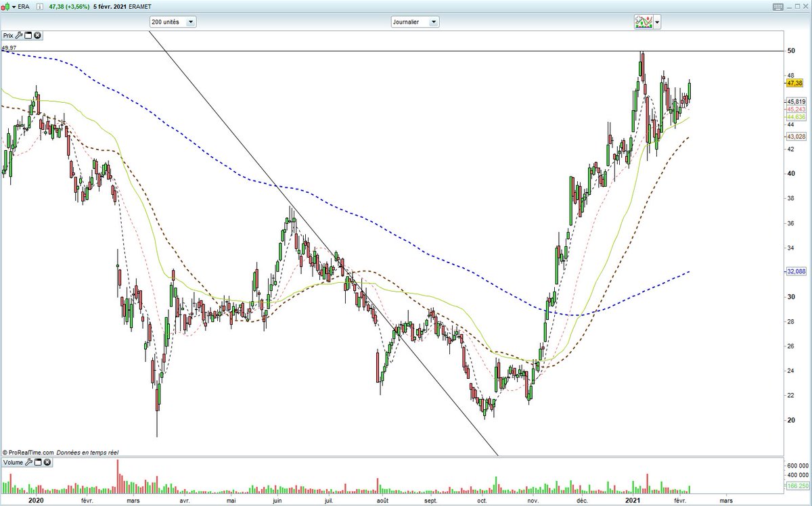This screenshot has height=506, width=812.
Task: Click the ProRealTime.com copyright text
Action: tap(29, 452)
